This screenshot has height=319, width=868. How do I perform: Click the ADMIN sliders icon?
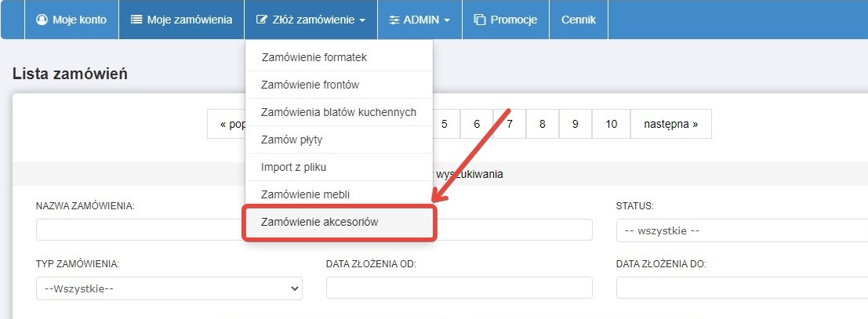coord(394,20)
